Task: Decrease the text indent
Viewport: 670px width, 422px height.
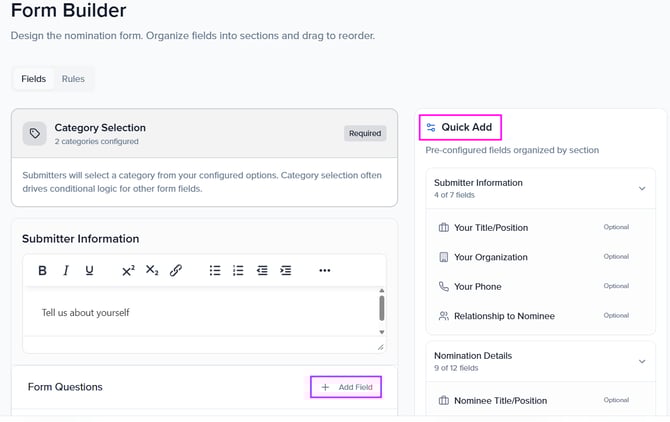Action: 262,271
